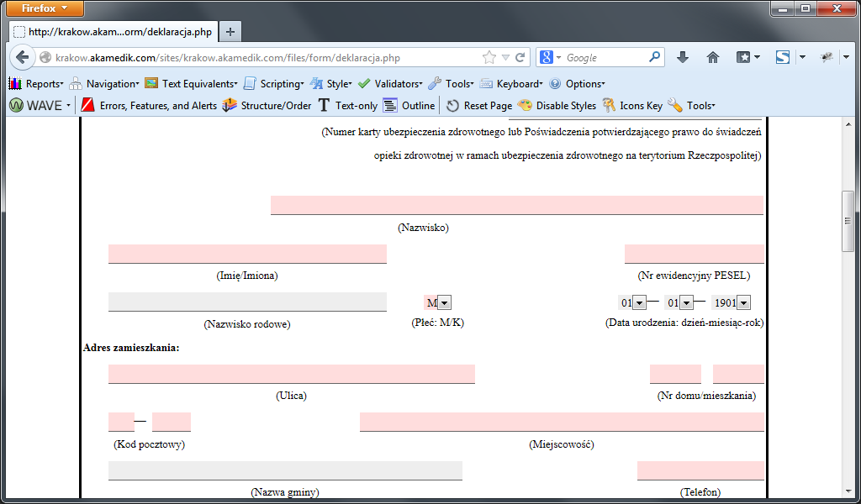Click the Nr domu house number field
Screen dimensions: 861x504
click(x=675, y=374)
